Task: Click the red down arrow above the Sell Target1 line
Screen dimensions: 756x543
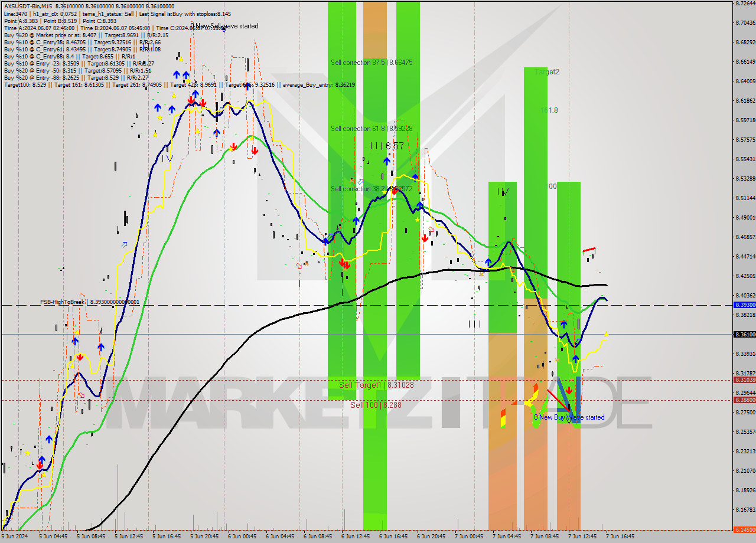Action: tap(569, 391)
